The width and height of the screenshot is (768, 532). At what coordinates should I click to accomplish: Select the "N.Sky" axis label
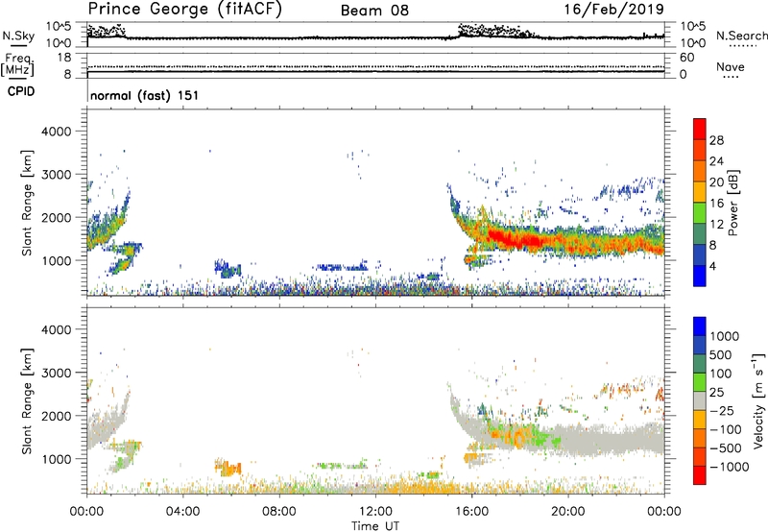click(18, 36)
